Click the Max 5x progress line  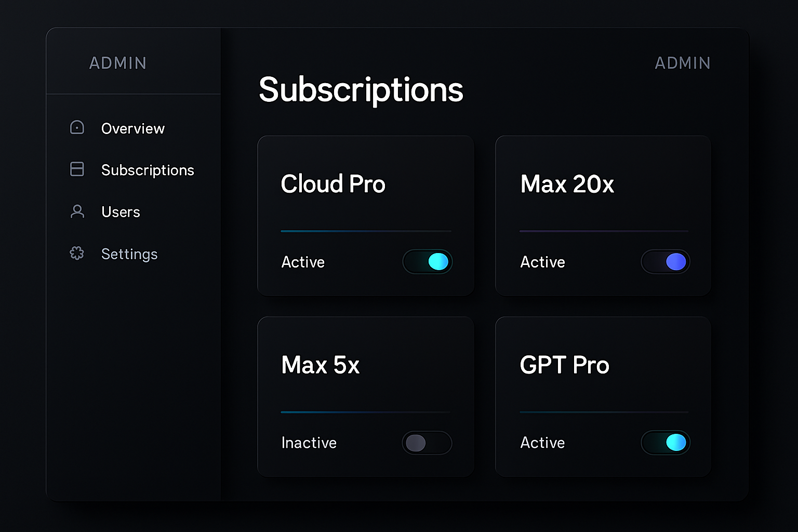pos(366,412)
